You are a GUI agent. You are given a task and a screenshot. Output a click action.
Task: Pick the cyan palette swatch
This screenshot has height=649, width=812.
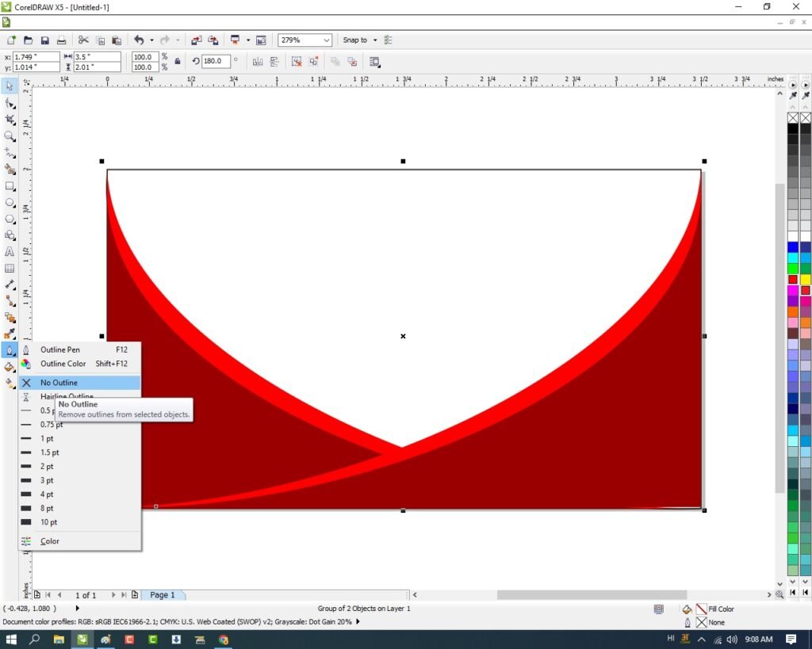coord(792,258)
